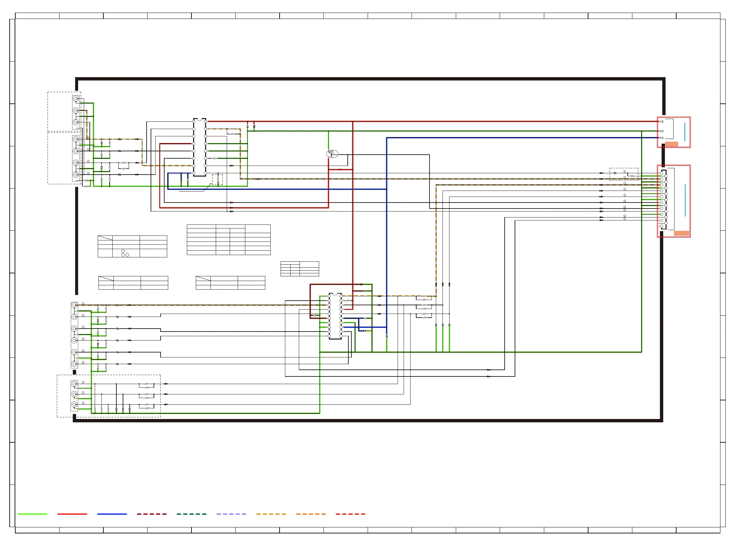
Task: Select the upper-left IC chip outline
Action: [199, 147]
